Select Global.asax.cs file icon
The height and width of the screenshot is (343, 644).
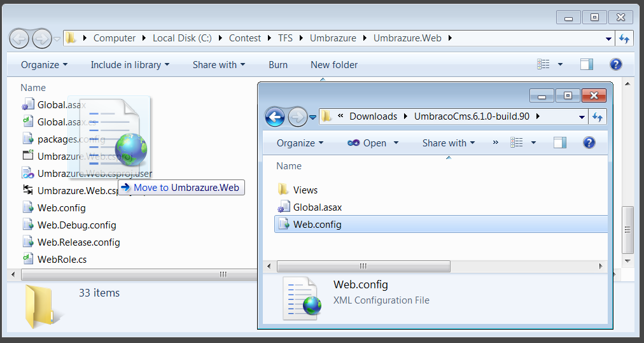click(x=27, y=122)
